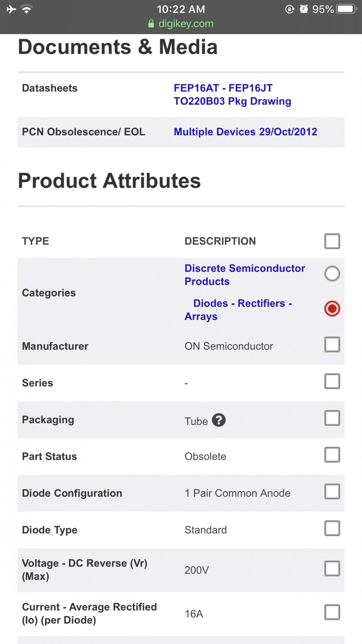
Task: Tick the Part Status Obsolete checkbox
Action: tap(332, 455)
